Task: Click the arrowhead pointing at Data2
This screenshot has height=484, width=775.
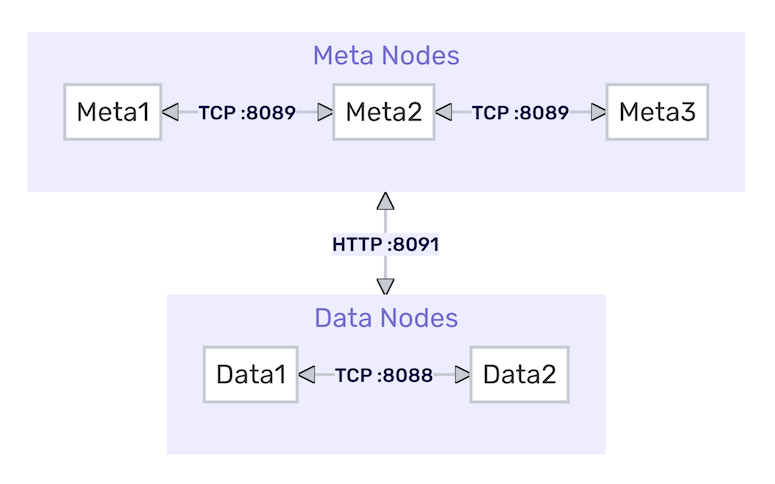Action: (461, 375)
